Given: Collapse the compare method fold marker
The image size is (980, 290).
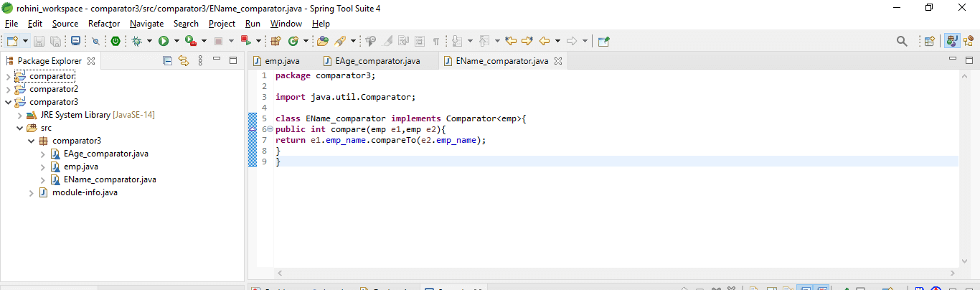Looking at the screenshot, I should [x=270, y=129].
